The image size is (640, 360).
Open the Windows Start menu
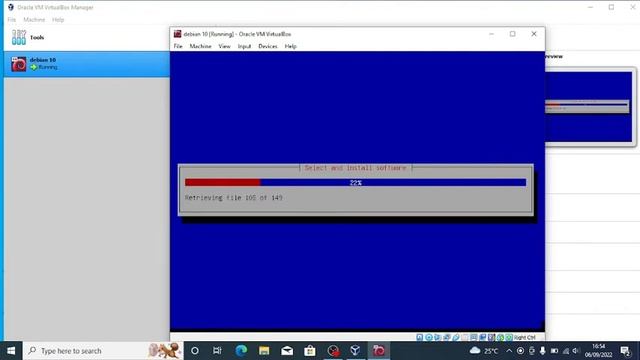(x=11, y=351)
